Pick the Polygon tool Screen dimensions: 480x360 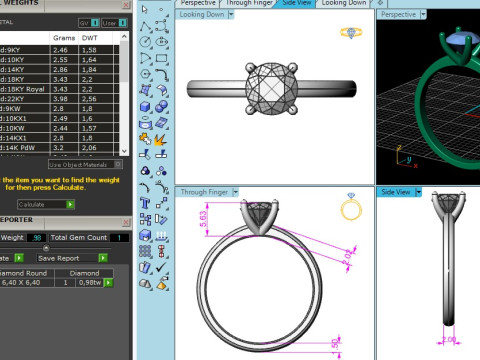coord(145,74)
